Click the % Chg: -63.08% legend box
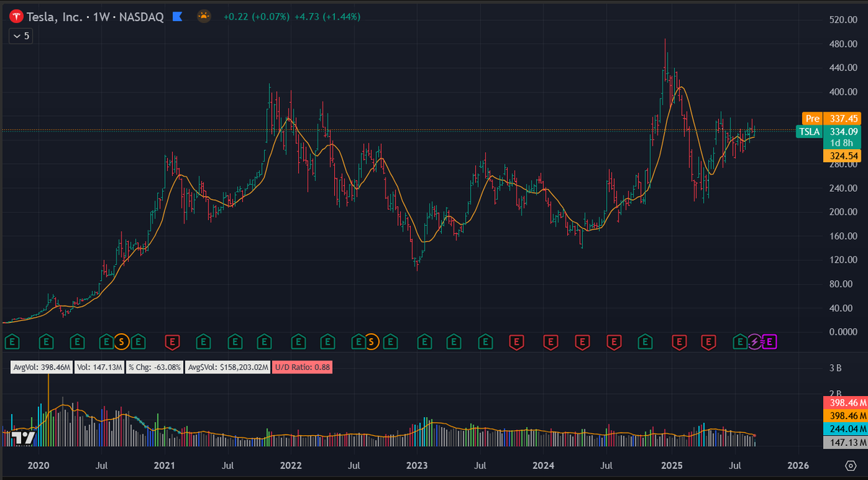This screenshot has height=480, width=868. (155, 368)
